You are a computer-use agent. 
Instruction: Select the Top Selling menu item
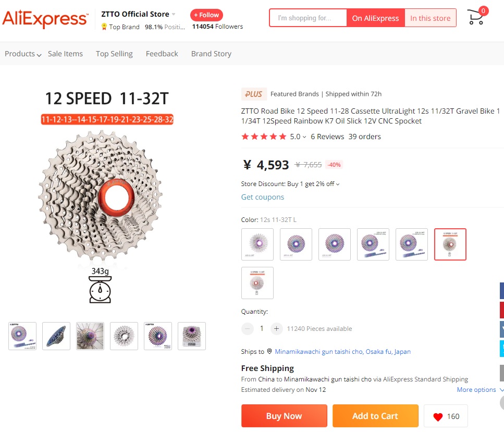point(114,53)
